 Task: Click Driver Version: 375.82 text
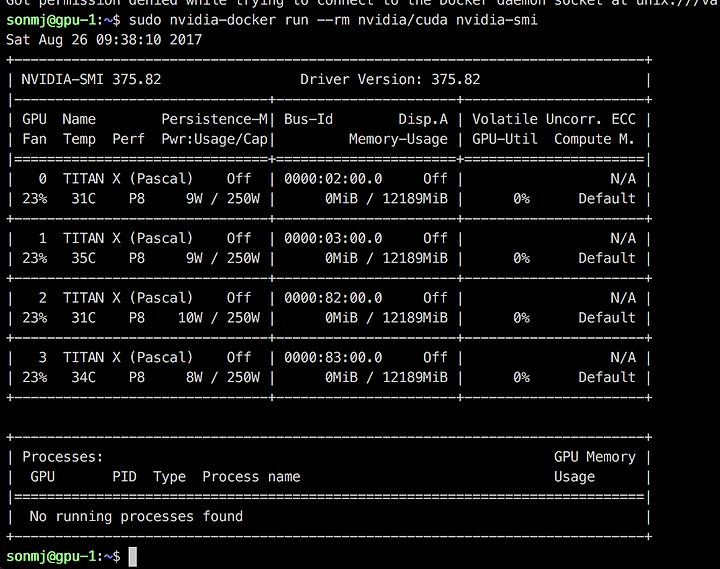[x=390, y=79]
